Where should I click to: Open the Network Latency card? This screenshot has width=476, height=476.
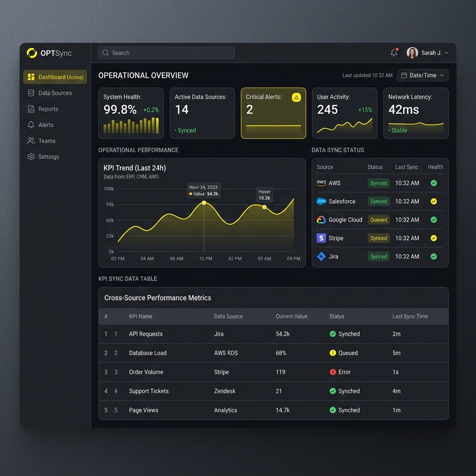tap(416, 113)
